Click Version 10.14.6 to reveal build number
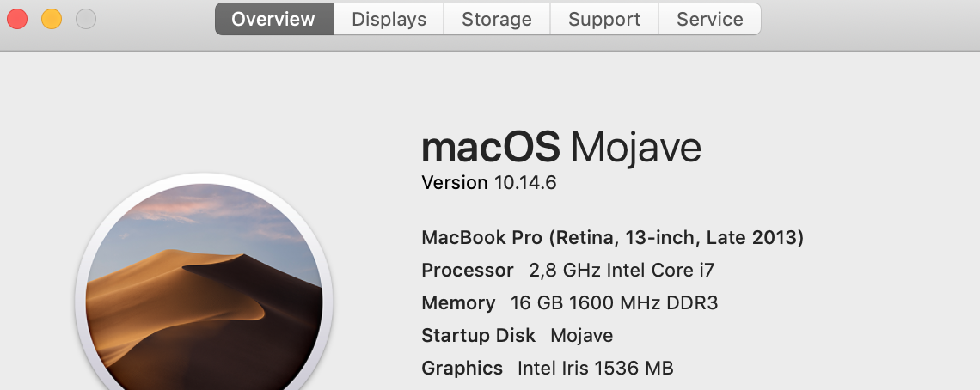Viewport: 980px width, 390px height. pyautogui.click(x=488, y=183)
